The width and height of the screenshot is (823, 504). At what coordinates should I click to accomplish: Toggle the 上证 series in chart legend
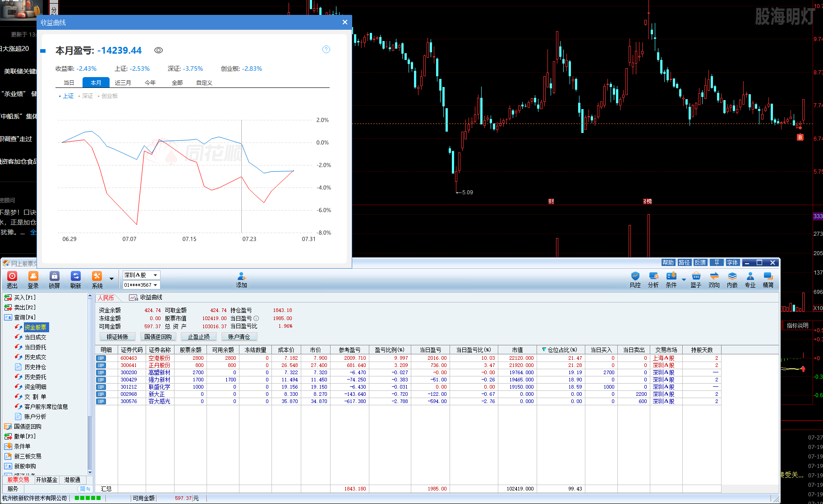[x=66, y=96]
